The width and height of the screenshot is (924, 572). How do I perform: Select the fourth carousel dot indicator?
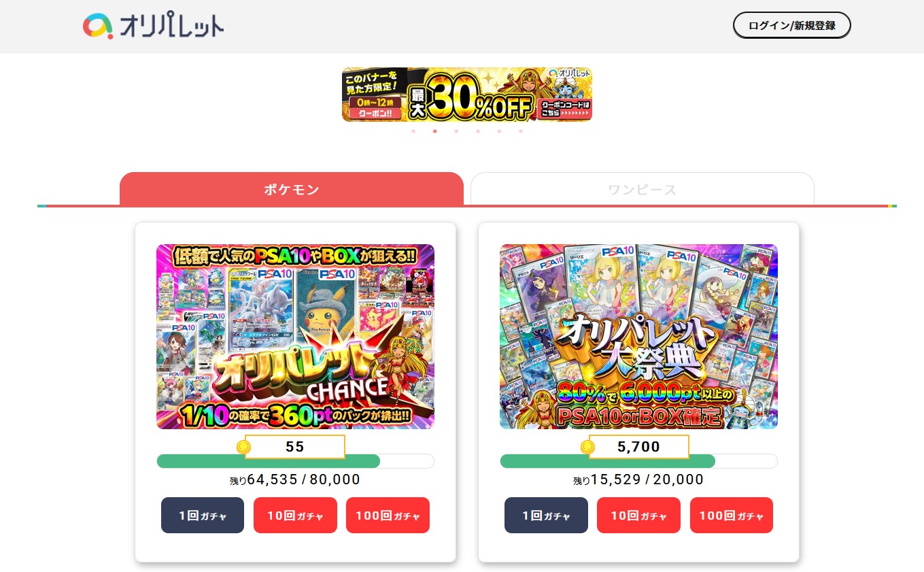click(x=478, y=131)
